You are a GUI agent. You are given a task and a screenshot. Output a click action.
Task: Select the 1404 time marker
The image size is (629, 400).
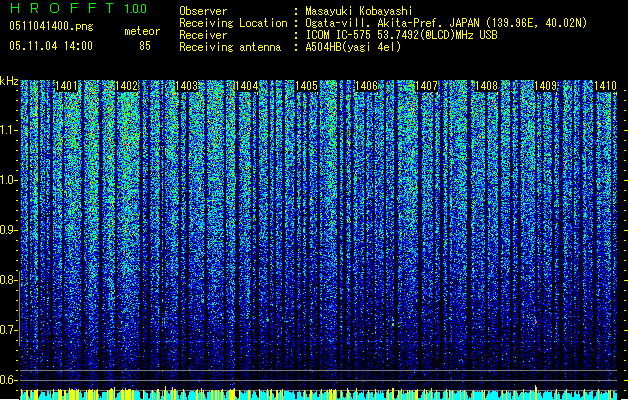(x=246, y=86)
